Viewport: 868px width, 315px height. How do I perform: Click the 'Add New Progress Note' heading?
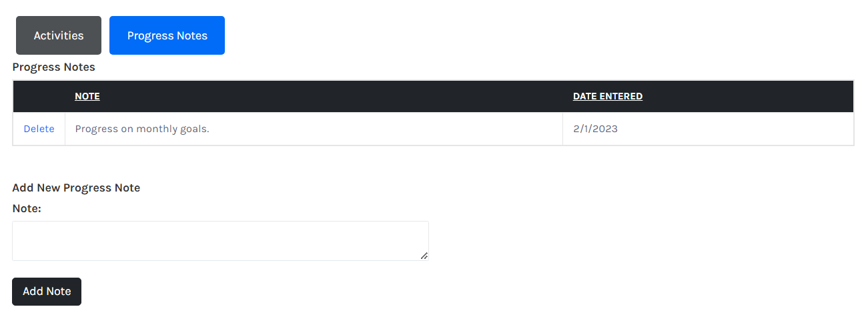click(x=76, y=188)
